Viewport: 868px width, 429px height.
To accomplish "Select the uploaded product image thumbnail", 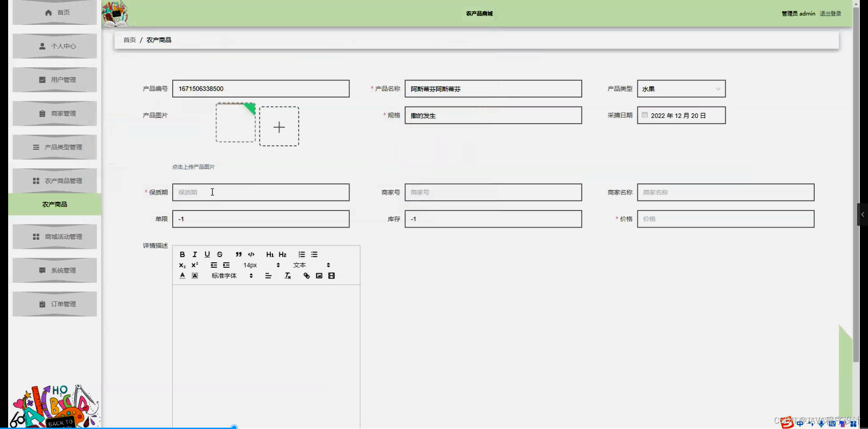I will click(x=236, y=122).
